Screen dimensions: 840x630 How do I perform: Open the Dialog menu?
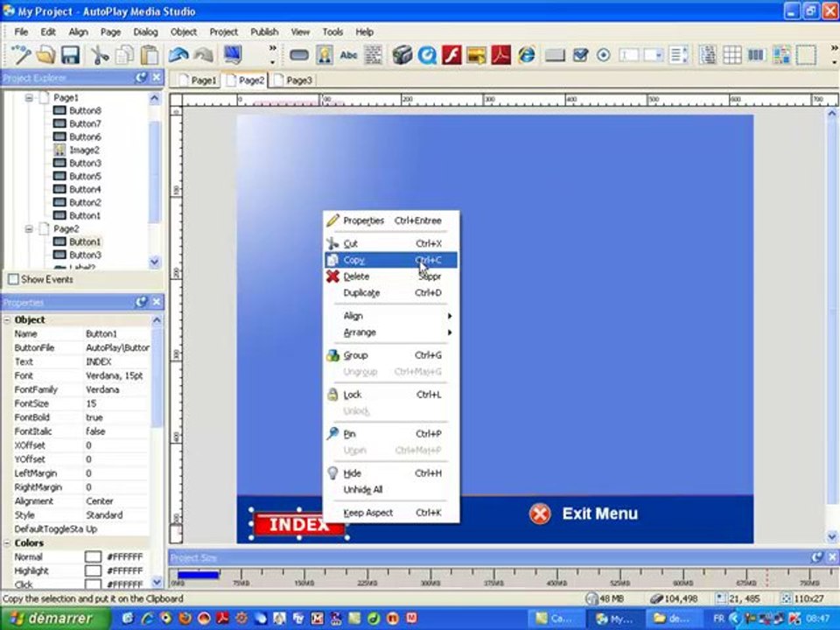(x=146, y=32)
